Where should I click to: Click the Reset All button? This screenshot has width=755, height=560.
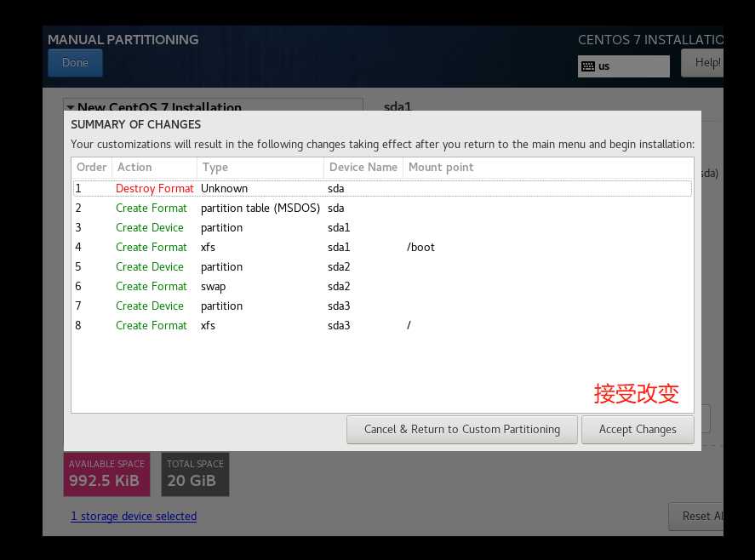[x=696, y=517]
